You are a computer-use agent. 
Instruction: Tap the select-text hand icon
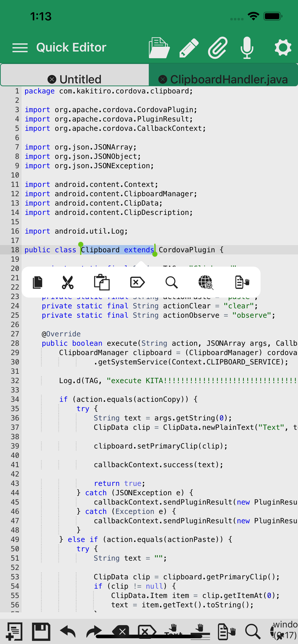pos(173,631)
